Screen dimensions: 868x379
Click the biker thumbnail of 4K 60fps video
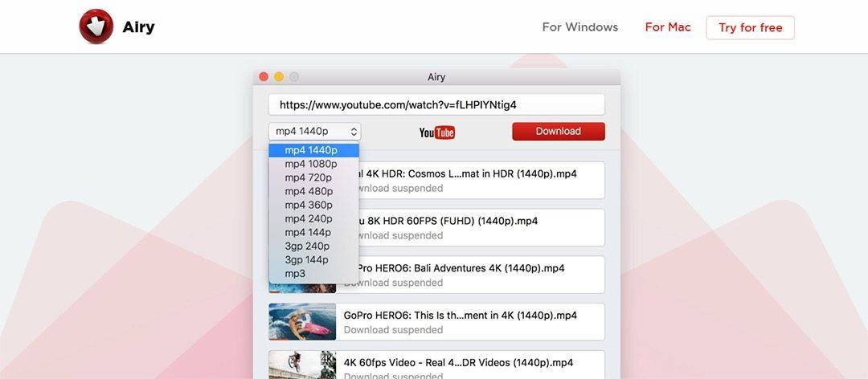pyautogui.click(x=302, y=365)
